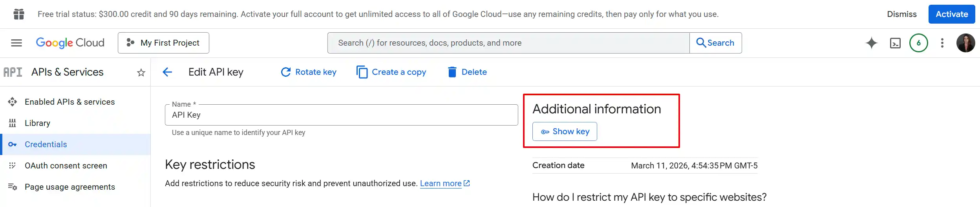This screenshot has height=207, width=980.
Task: Click the Rotate key button
Action: click(x=309, y=72)
